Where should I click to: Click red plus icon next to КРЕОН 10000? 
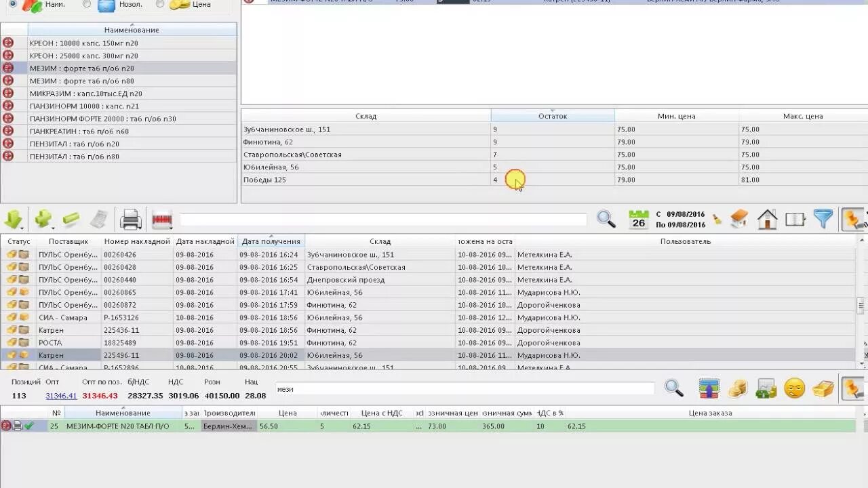click(x=8, y=43)
